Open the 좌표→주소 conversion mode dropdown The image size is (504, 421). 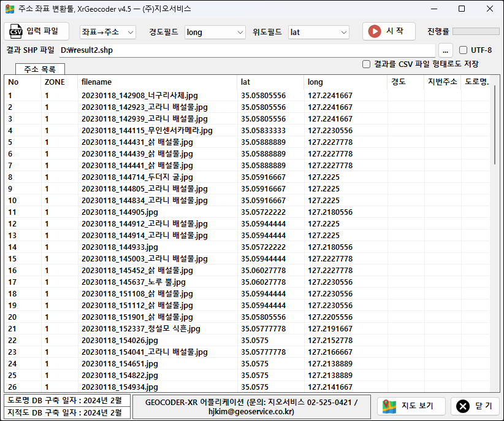tap(108, 32)
